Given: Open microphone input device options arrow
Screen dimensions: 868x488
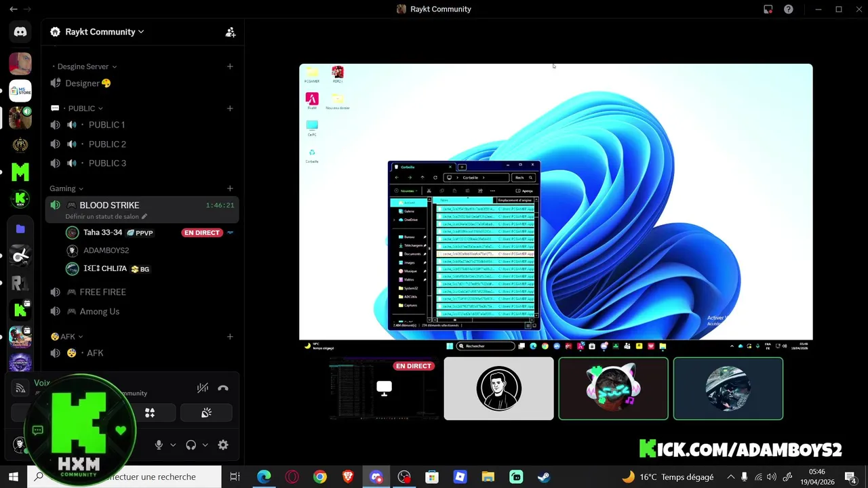Looking at the screenshot, I should point(173,445).
